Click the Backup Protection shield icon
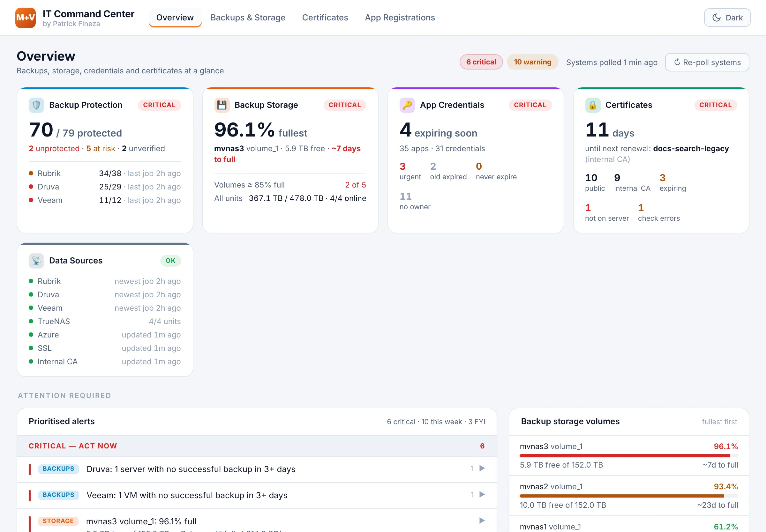 tap(36, 105)
